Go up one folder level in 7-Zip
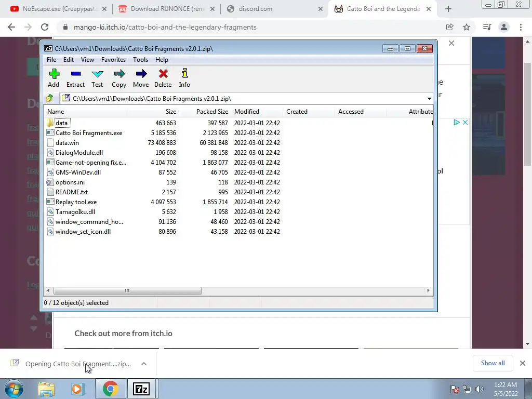 click(50, 98)
